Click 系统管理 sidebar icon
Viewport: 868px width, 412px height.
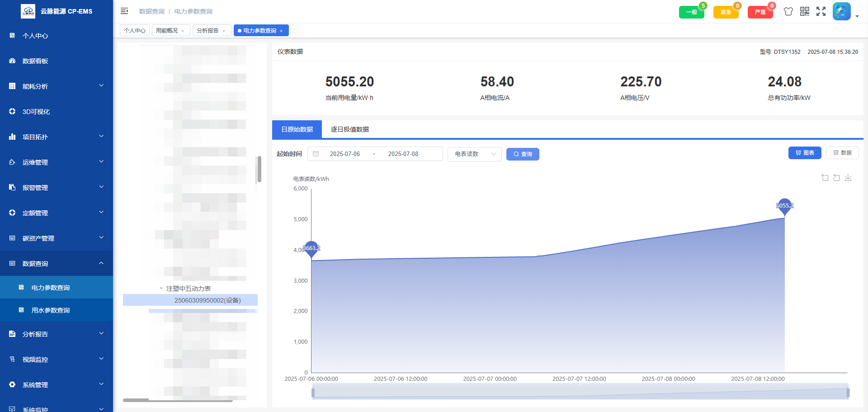tap(12, 384)
